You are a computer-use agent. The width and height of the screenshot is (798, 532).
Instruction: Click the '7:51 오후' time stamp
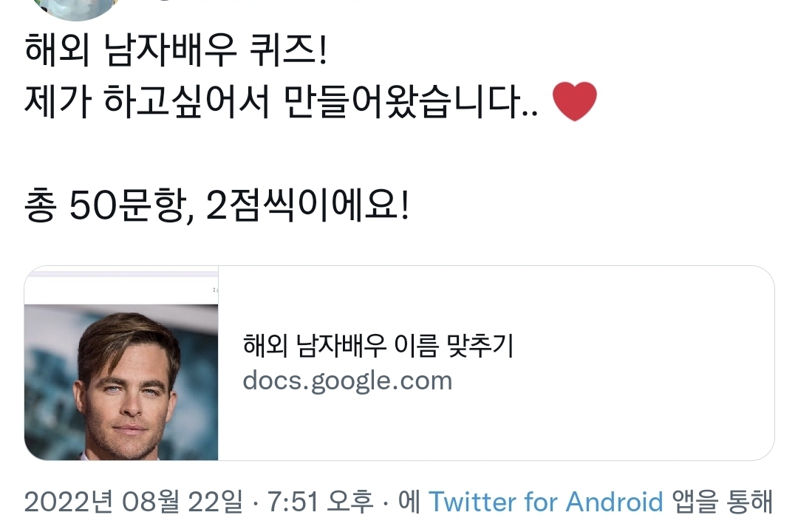[x=319, y=502]
